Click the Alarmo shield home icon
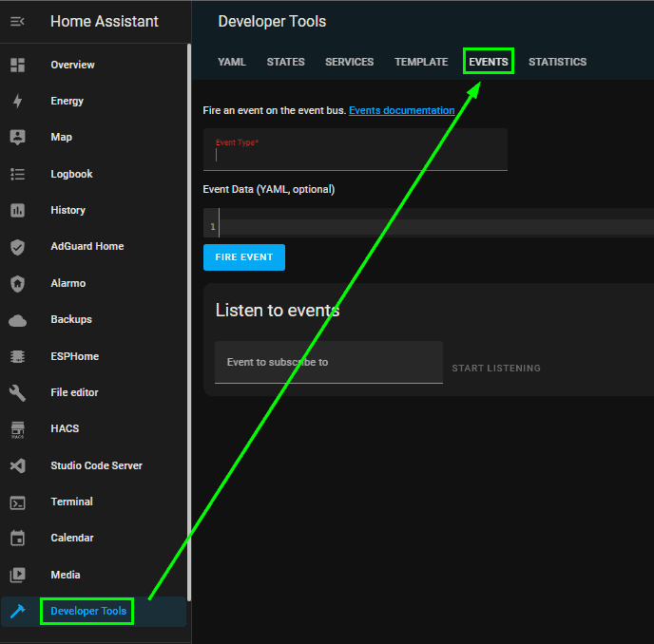 pos(17,283)
